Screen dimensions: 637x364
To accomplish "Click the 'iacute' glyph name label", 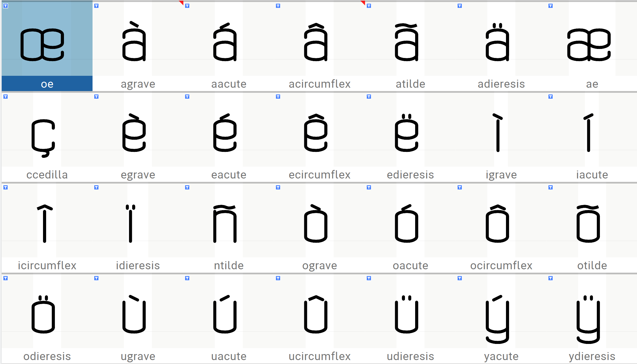I will 592,175.
